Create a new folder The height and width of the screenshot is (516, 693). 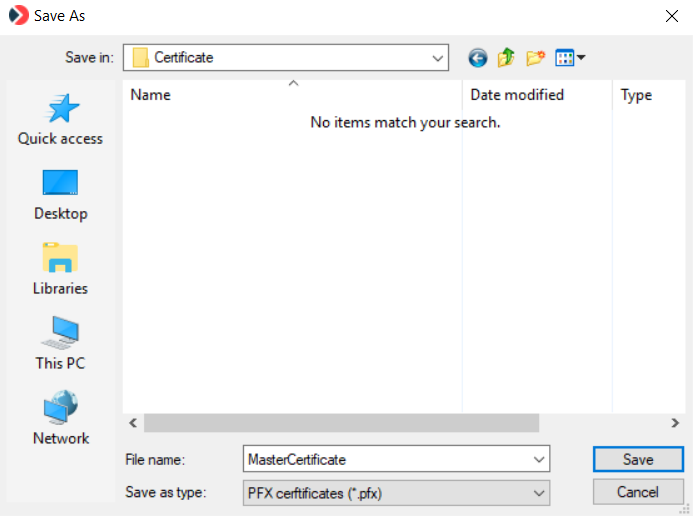tap(535, 58)
